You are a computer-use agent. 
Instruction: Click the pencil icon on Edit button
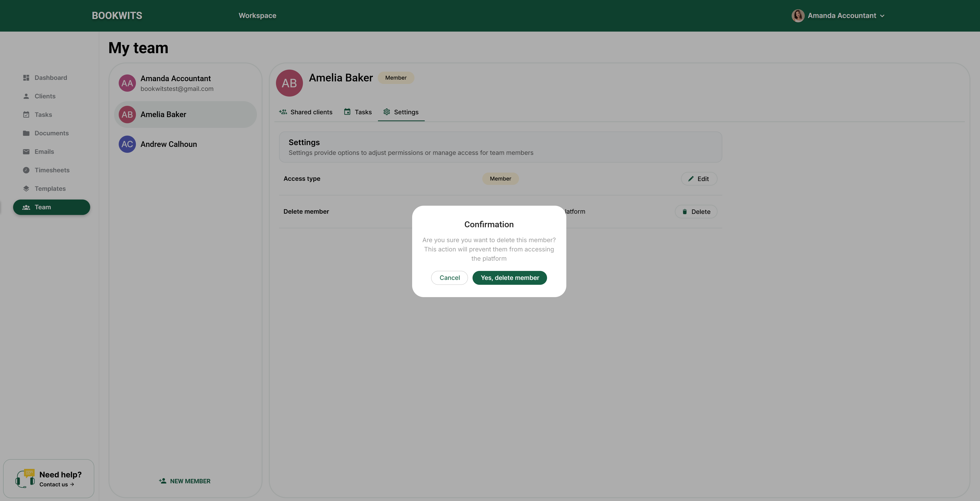pos(690,179)
